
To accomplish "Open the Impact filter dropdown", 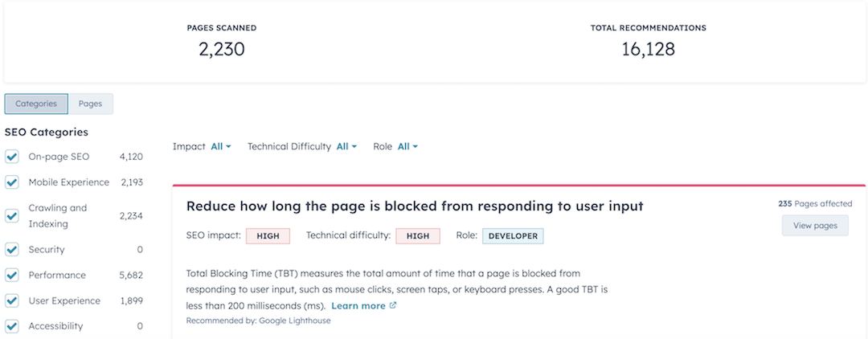I will tap(220, 146).
